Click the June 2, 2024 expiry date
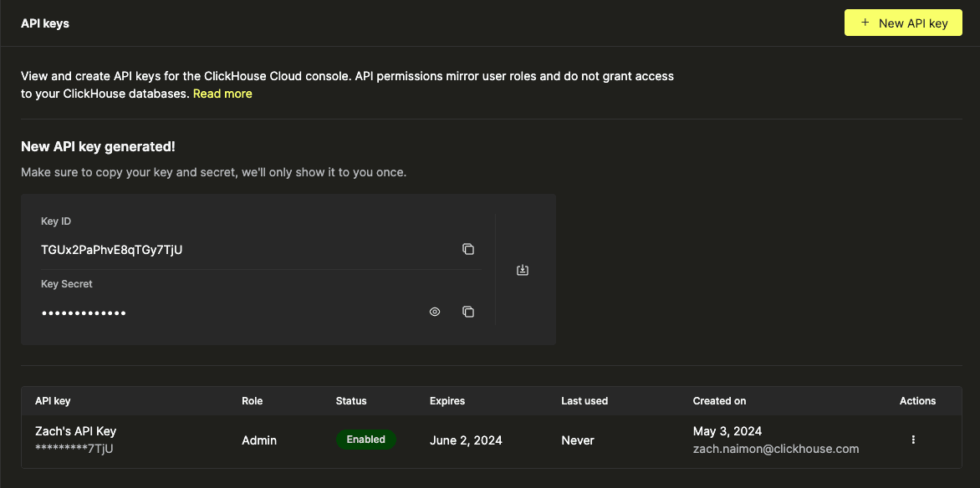This screenshot has height=488, width=980. (466, 440)
